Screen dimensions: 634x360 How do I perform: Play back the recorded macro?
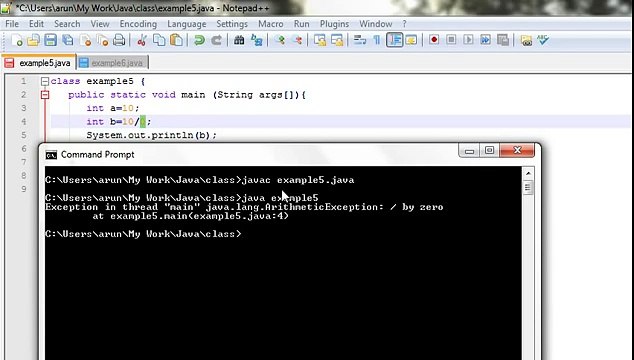tap(468, 40)
